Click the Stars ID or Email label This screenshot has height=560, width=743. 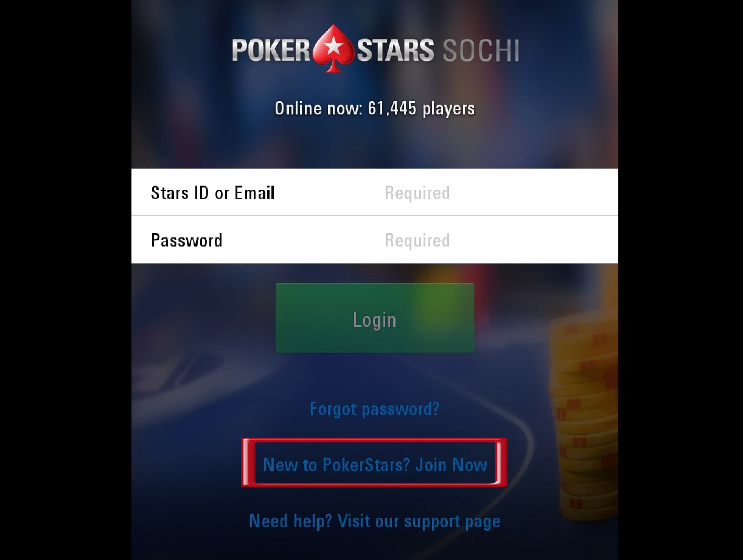coord(213,193)
